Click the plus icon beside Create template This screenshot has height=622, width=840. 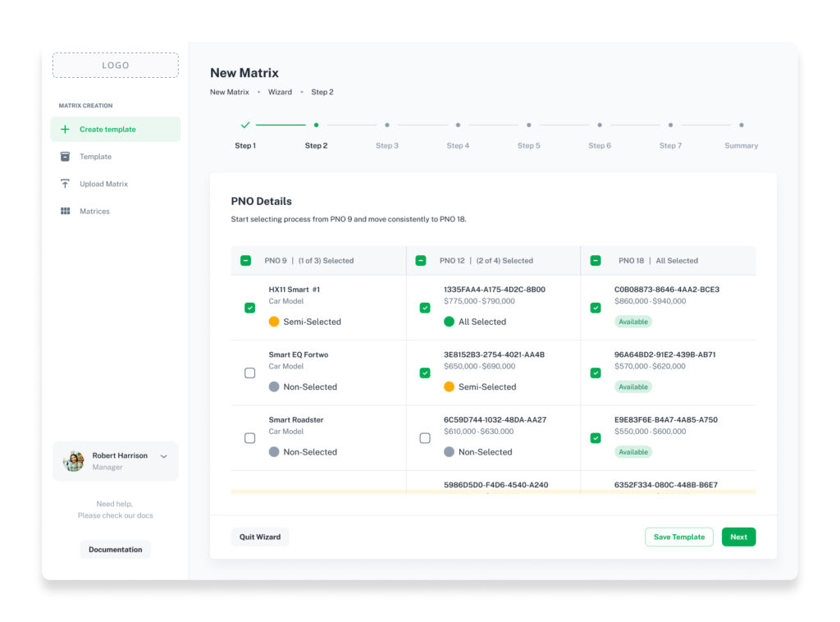tap(65, 129)
